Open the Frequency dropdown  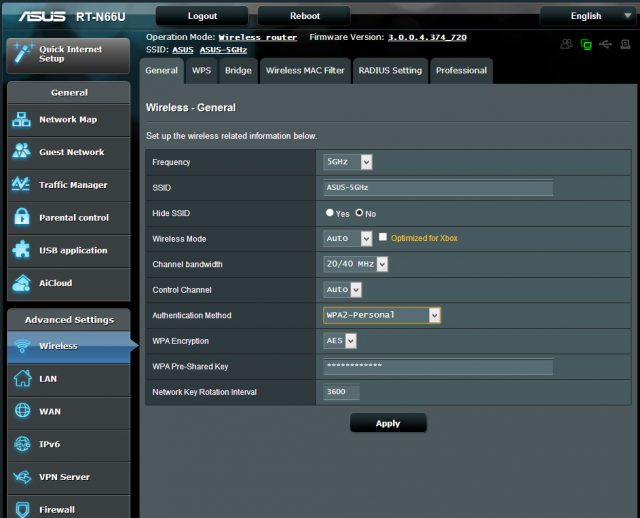point(347,162)
